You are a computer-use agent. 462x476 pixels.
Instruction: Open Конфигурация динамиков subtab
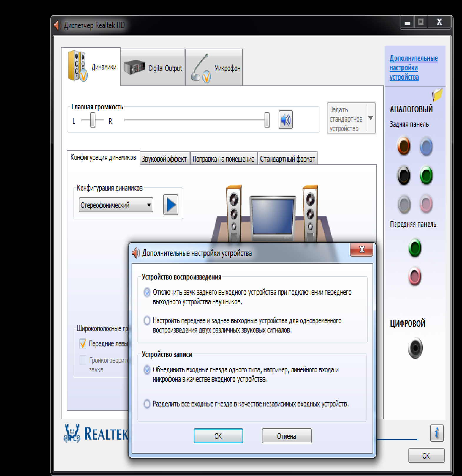pos(104,158)
